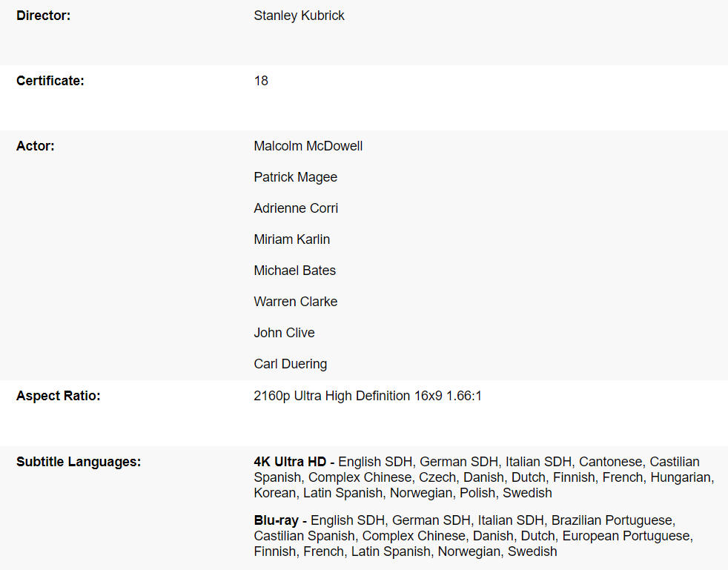Select the Malcolm McDowell actor entry
728x570 pixels.
click(308, 146)
